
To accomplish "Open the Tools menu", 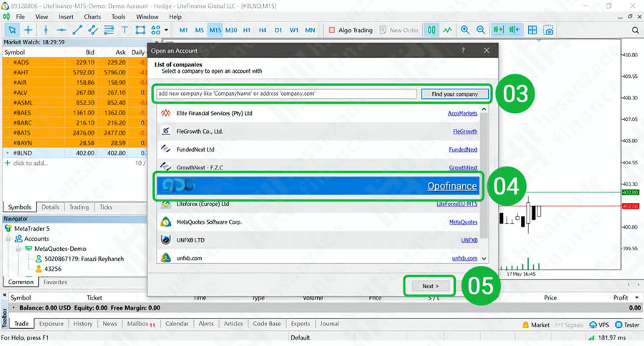I will pyautogui.click(x=118, y=17).
